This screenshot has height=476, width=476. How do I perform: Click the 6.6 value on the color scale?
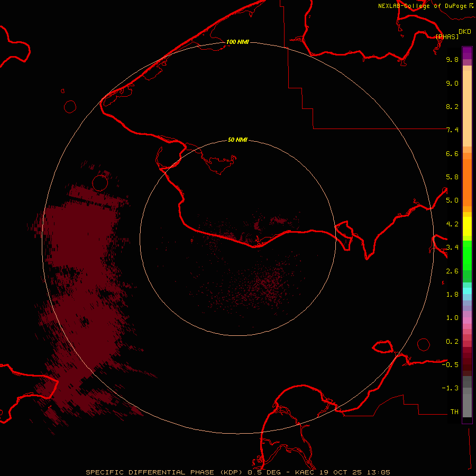pos(452,153)
